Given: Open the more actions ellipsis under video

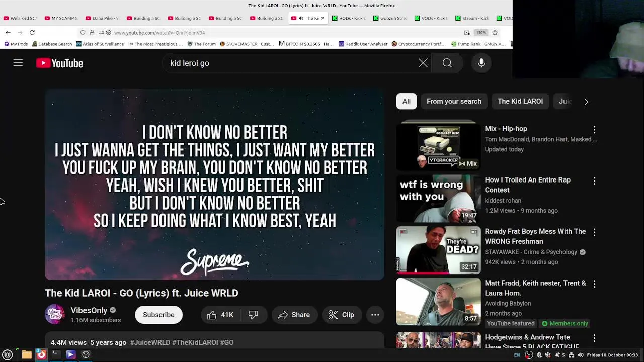Looking at the screenshot, I should point(375,315).
